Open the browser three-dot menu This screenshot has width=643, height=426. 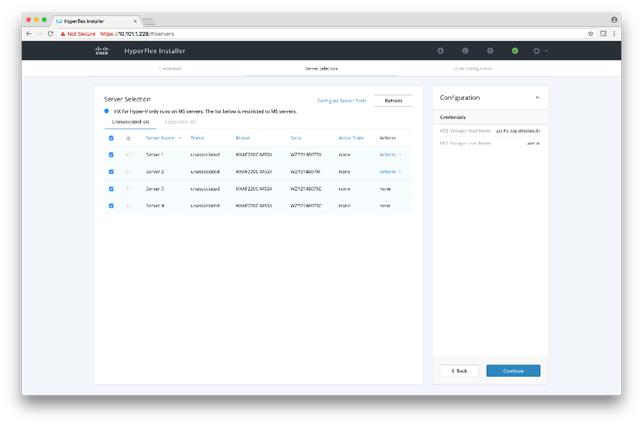[x=614, y=34]
